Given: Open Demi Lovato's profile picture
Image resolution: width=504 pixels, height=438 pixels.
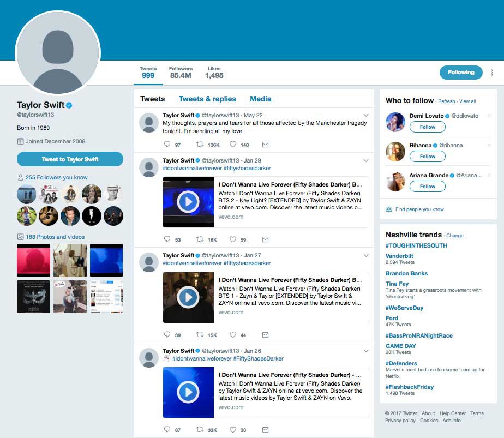Looking at the screenshot, I should pos(395,122).
